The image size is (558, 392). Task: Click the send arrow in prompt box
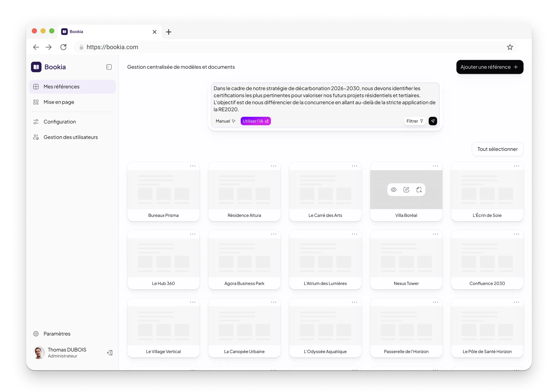click(x=433, y=121)
